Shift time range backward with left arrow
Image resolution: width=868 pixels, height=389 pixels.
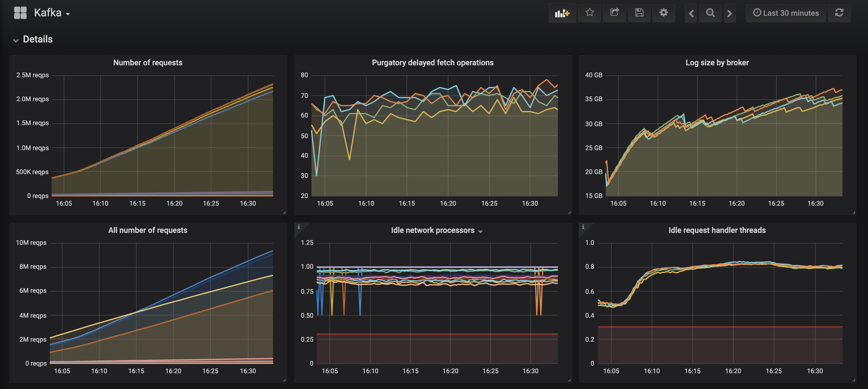(691, 13)
